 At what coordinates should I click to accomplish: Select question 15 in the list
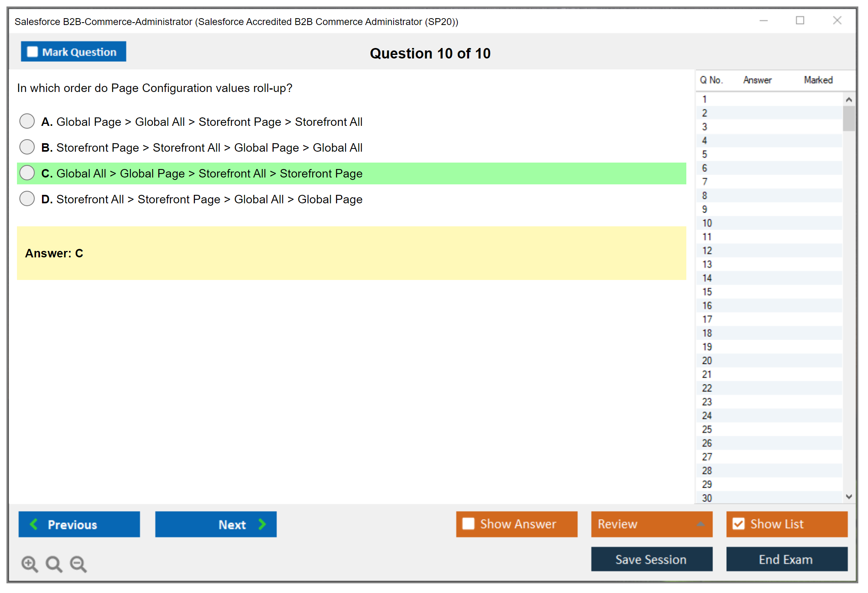click(x=707, y=292)
